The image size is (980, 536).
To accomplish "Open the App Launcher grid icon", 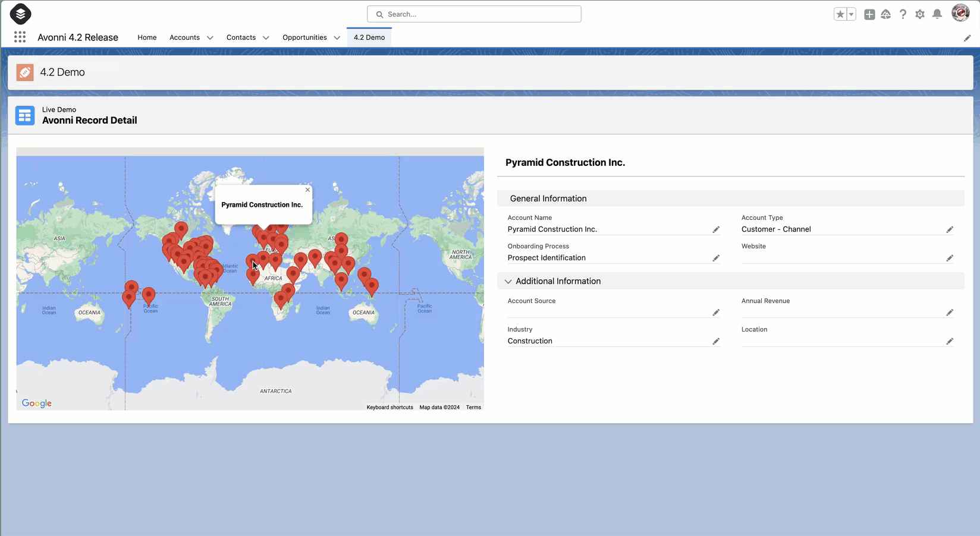I will click(20, 37).
